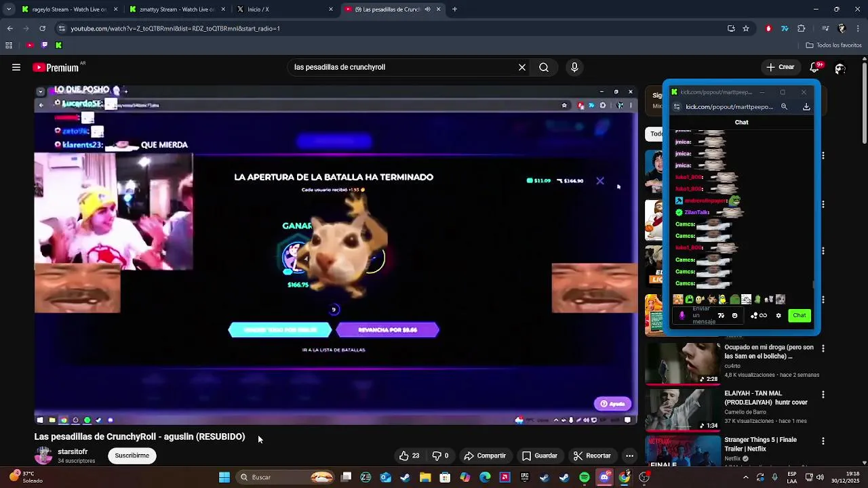
Task: Subscribe to starsitofr with Suscribirme
Action: tap(132, 455)
